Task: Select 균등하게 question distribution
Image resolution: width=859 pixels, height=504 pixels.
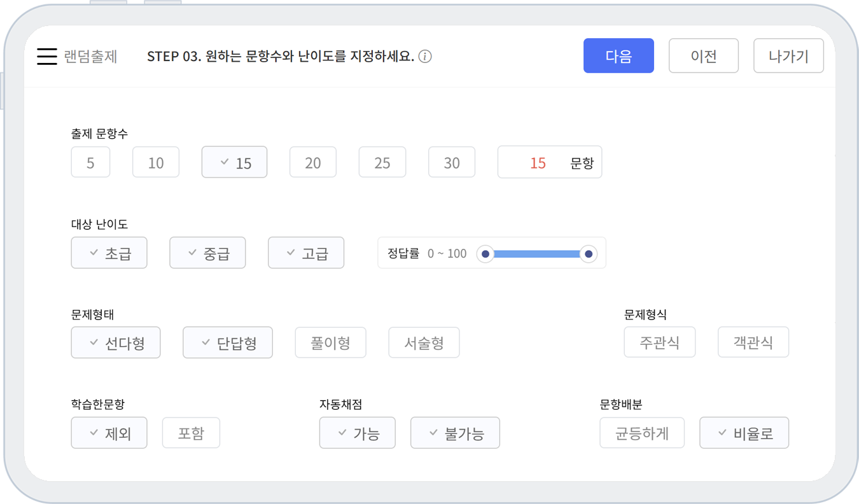Action: pos(642,433)
